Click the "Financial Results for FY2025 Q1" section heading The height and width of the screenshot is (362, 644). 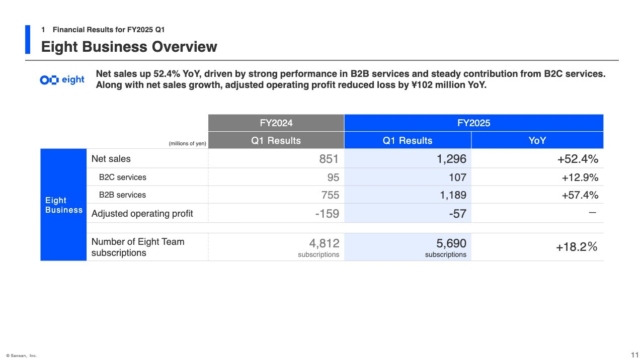click(x=108, y=30)
